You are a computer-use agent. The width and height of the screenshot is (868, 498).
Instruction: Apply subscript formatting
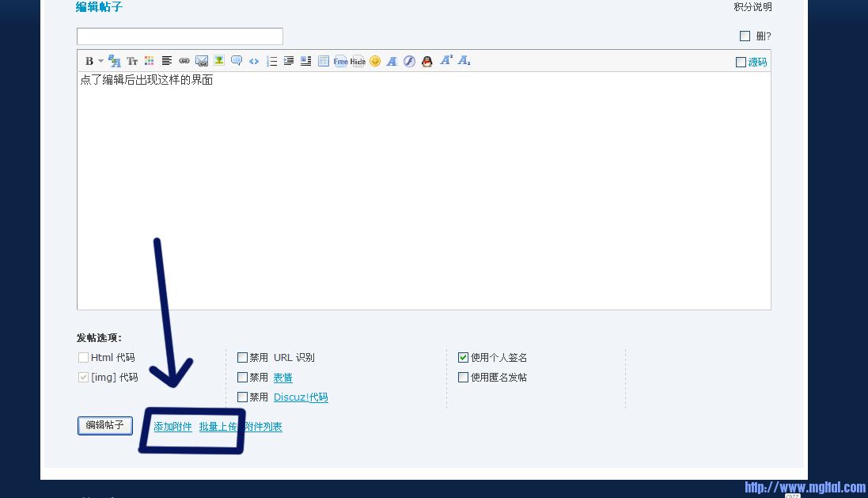tap(464, 60)
